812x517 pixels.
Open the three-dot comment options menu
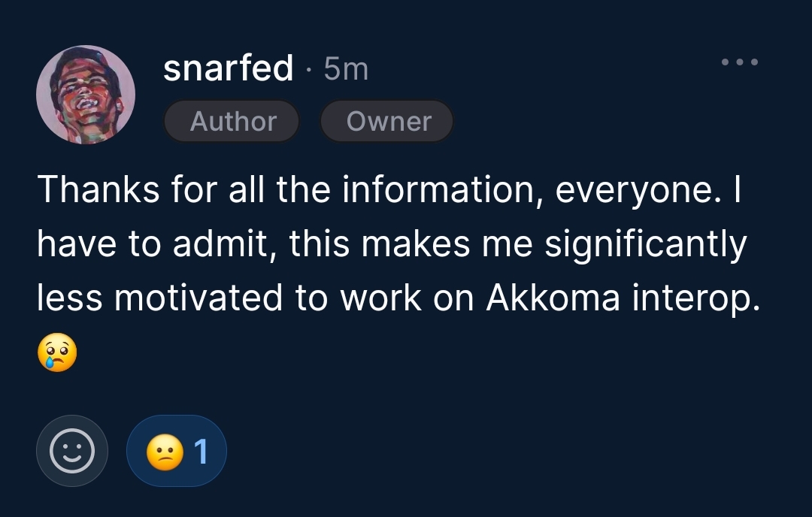pos(740,62)
